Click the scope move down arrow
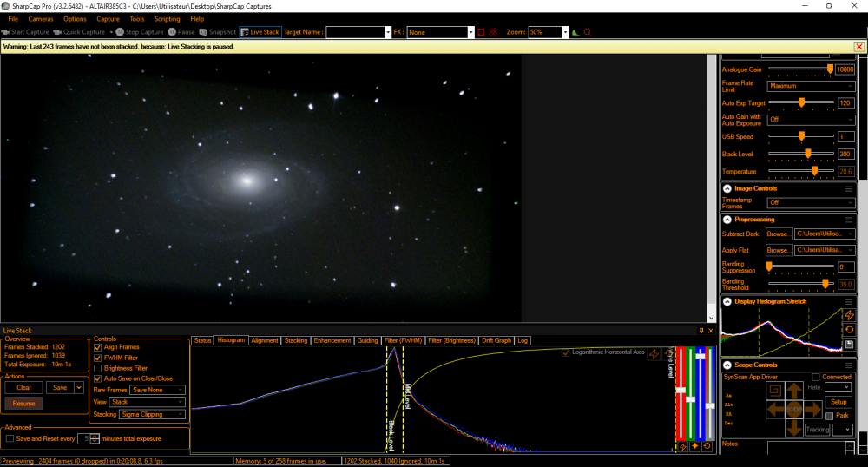The width and height of the screenshot is (868, 467). (794, 428)
